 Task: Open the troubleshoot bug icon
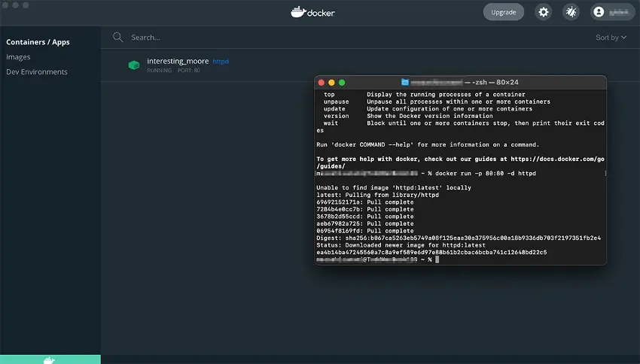coord(571,12)
